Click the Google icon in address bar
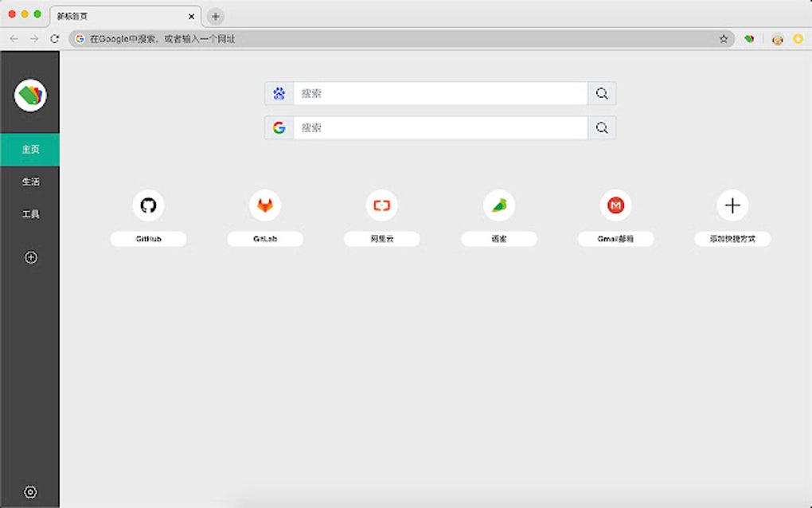The height and width of the screenshot is (508, 812). click(80, 39)
